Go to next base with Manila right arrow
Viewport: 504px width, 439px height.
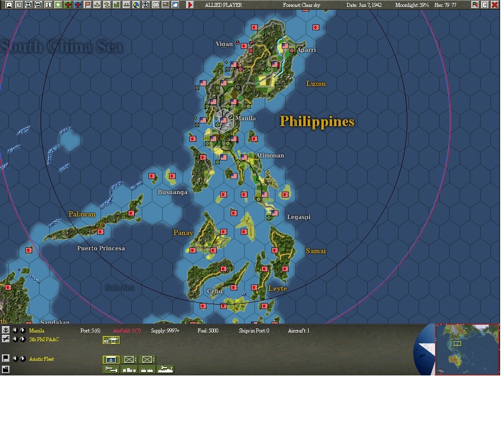click(22, 330)
